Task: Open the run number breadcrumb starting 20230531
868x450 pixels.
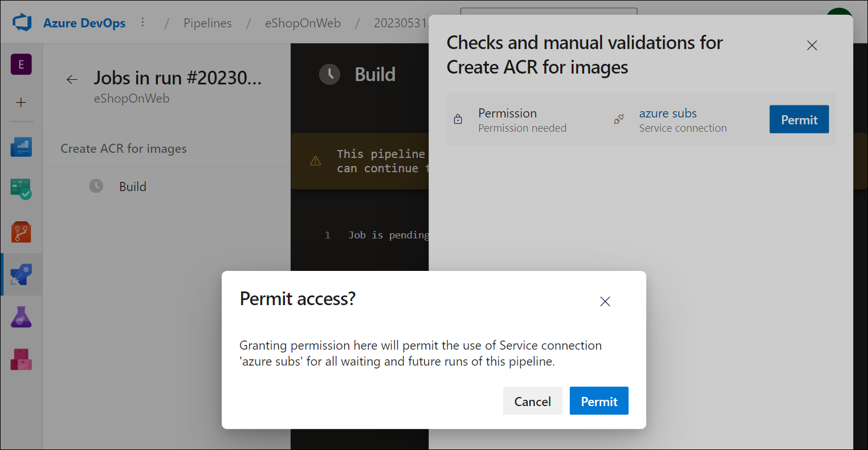Action: 401,23
